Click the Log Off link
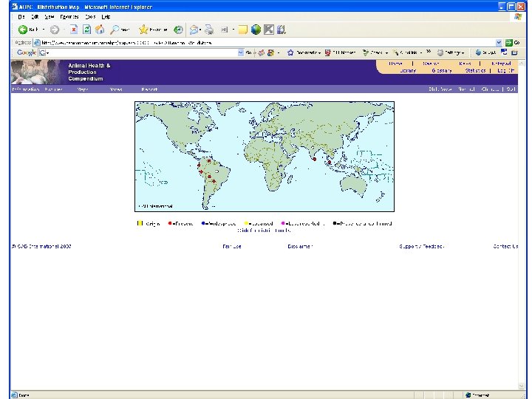Screen dimensions: 532x399 [506, 71]
